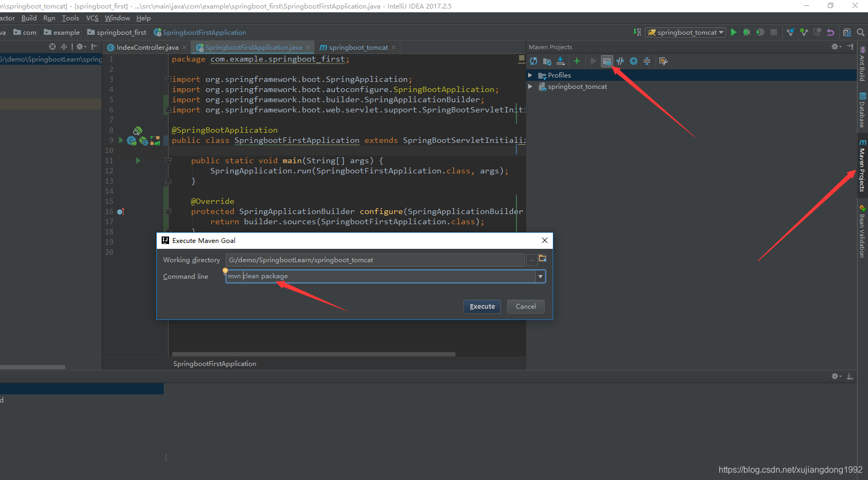Screen dimensions: 868x480
Task: Click the Working directory field
Action: coord(375,260)
